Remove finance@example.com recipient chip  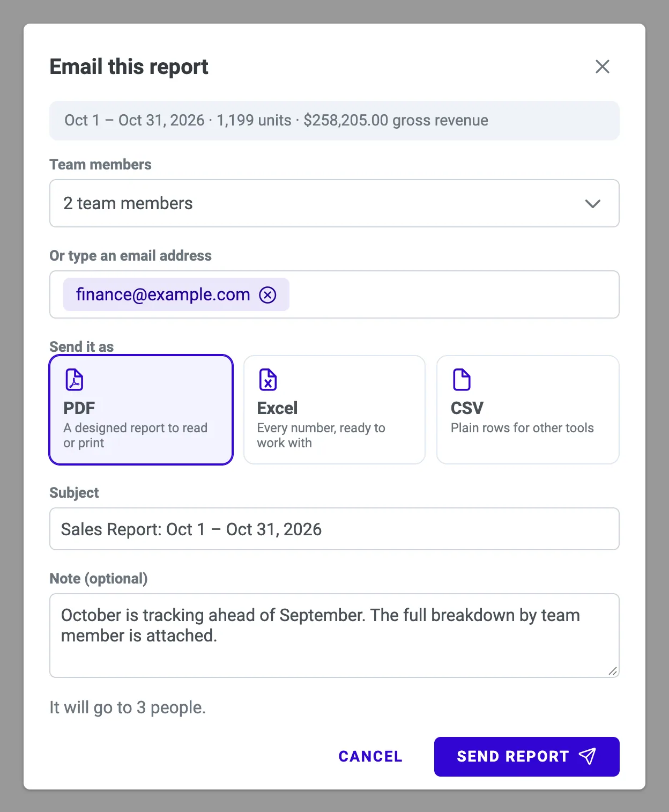267,294
